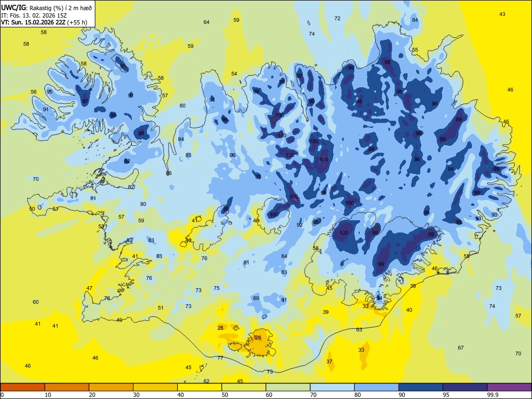Click the '95' legend scale label

tap(446, 395)
